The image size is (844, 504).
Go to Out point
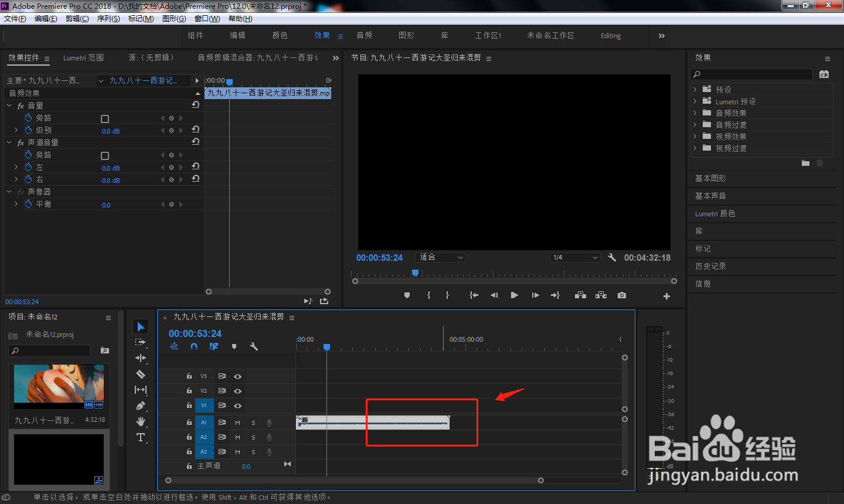click(555, 295)
